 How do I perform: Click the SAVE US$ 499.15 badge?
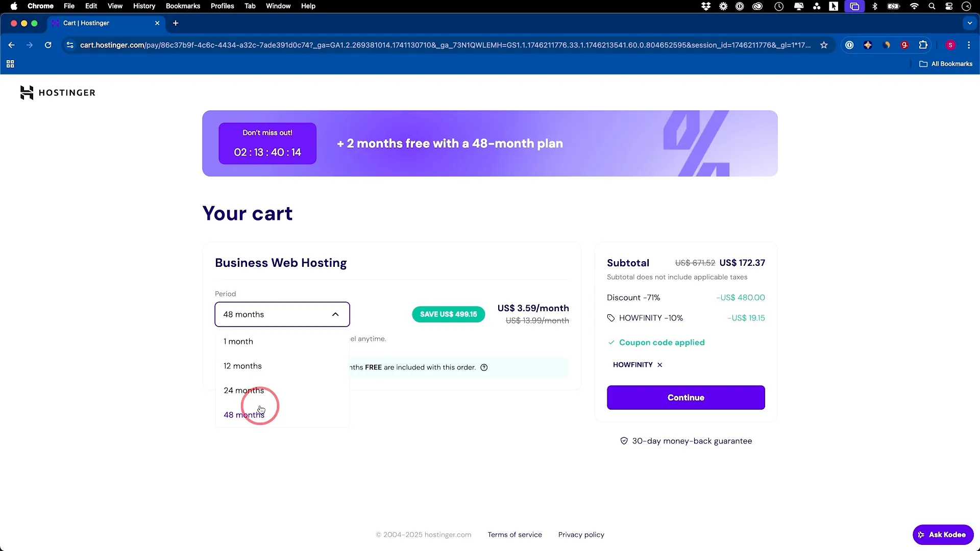coord(448,314)
